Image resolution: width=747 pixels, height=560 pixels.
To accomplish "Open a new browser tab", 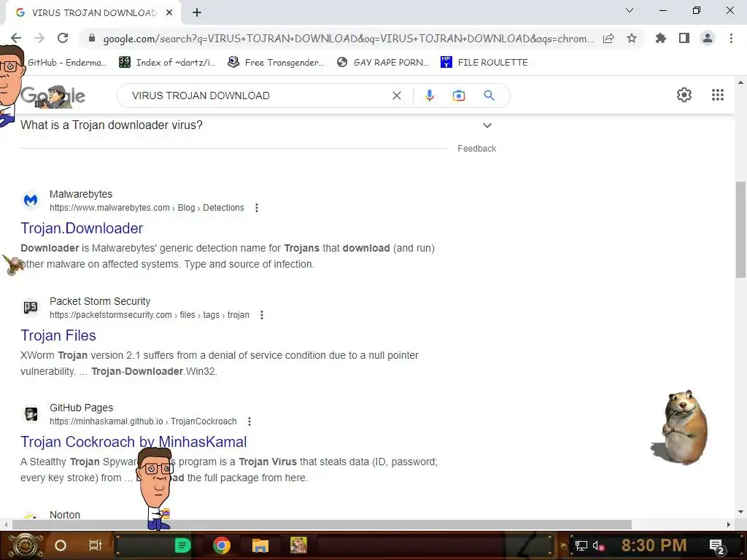I will [x=197, y=13].
